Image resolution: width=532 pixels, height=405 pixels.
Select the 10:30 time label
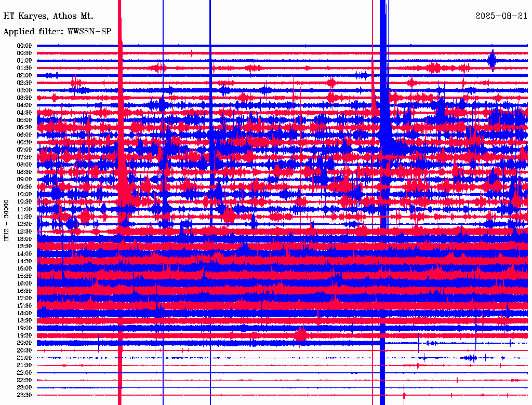(24, 202)
